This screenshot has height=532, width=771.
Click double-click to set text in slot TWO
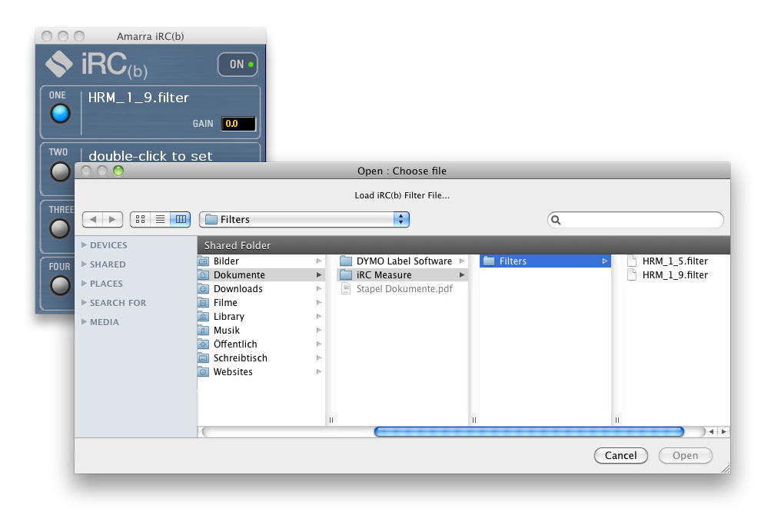coord(151,156)
